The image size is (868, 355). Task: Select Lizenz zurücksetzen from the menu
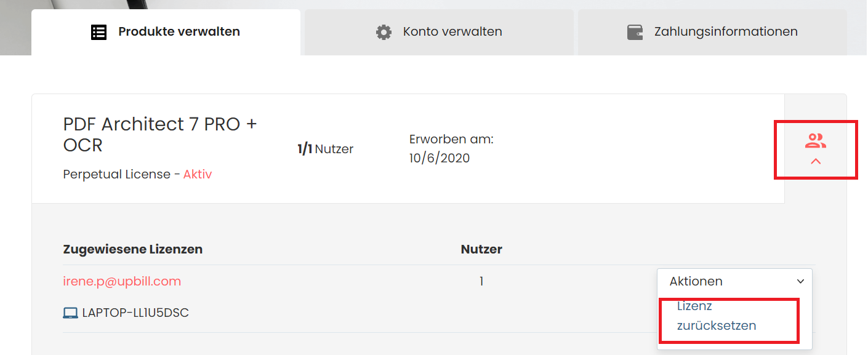(x=717, y=316)
